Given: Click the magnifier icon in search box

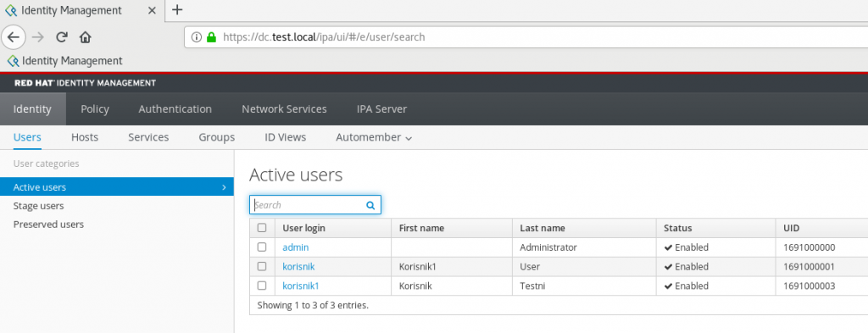Looking at the screenshot, I should (x=370, y=205).
